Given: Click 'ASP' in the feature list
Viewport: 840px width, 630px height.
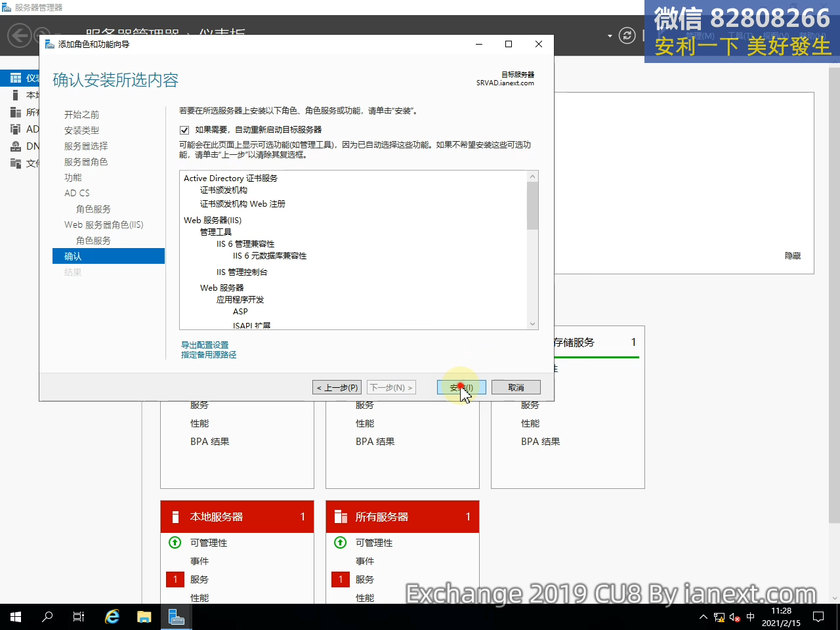Looking at the screenshot, I should coord(240,312).
